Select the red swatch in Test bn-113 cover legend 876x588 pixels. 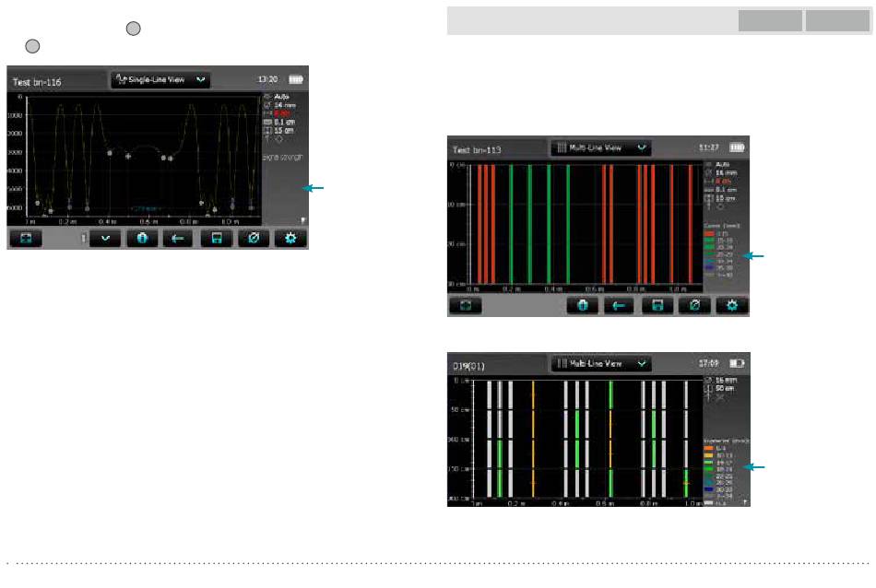[709, 234]
